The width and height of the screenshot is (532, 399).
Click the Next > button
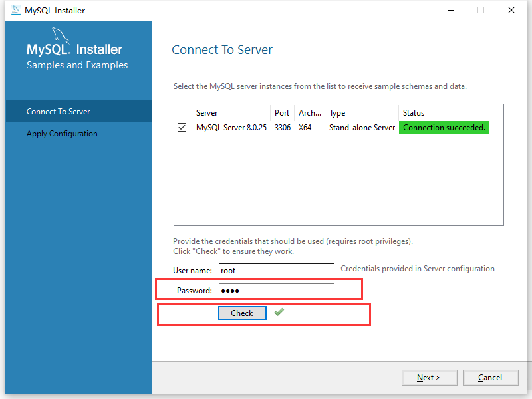pos(429,378)
